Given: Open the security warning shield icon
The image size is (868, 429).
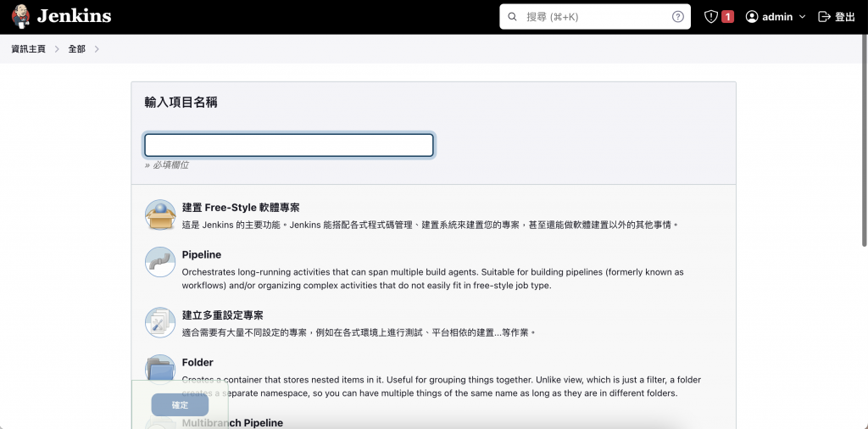Looking at the screenshot, I should pos(711,17).
